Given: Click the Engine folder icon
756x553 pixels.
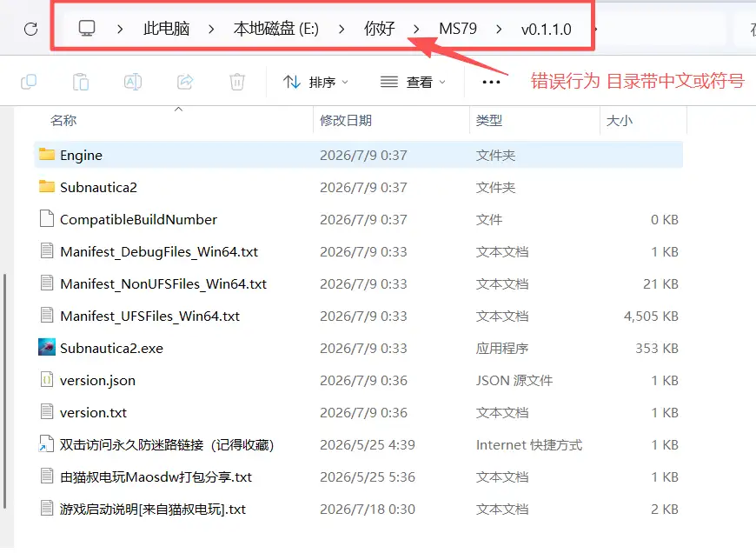Looking at the screenshot, I should (x=47, y=155).
